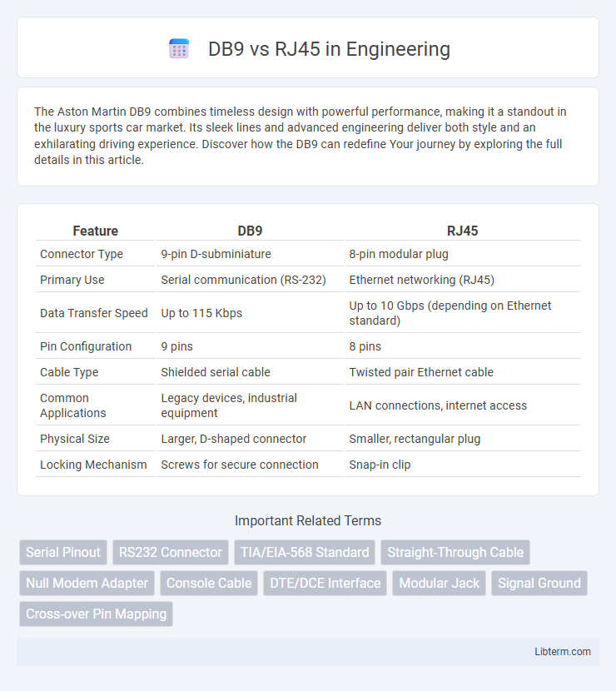This screenshot has width=616, height=691.
Task: Click the Feature column header
Action: coord(95,231)
